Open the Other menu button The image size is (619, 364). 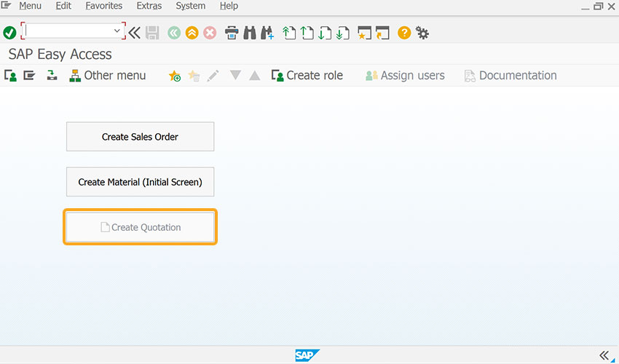[107, 76]
